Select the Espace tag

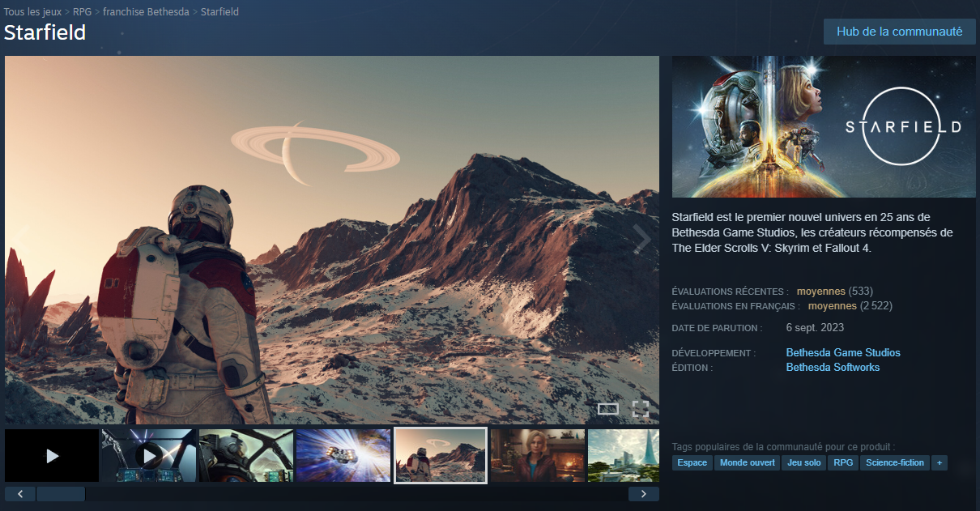click(692, 463)
